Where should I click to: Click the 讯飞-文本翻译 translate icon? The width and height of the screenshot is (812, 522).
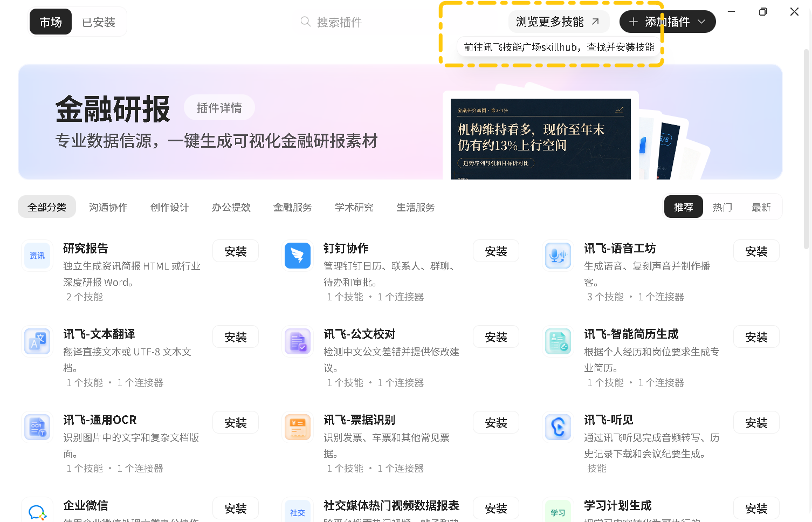pyautogui.click(x=37, y=341)
